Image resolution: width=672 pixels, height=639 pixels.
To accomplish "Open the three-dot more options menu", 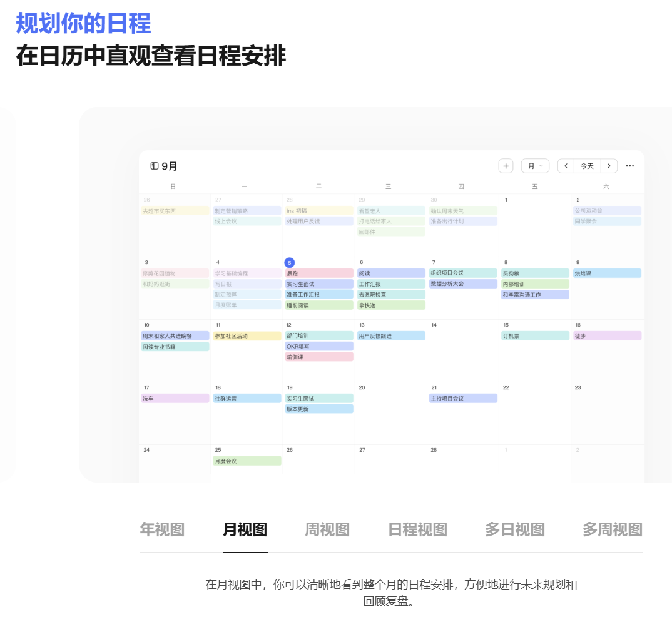I will (x=630, y=166).
